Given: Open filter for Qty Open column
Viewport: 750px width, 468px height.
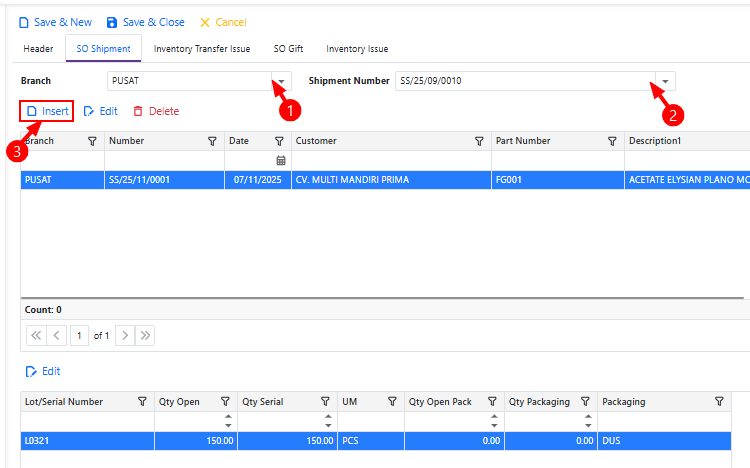Looking at the screenshot, I should point(225,401).
